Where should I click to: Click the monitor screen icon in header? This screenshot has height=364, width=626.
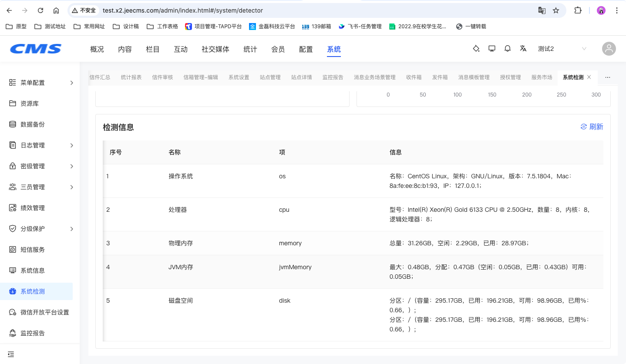(x=492, y=49)
